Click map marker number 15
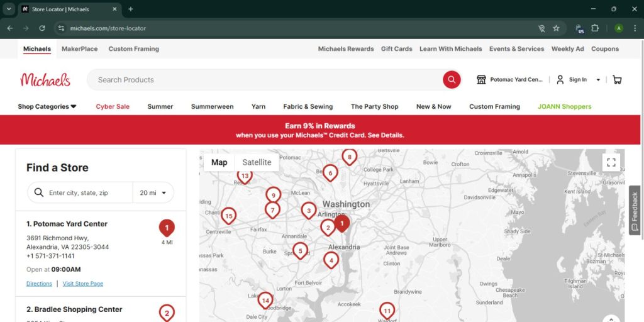This screenshot has width=644, height=322. 229,216
